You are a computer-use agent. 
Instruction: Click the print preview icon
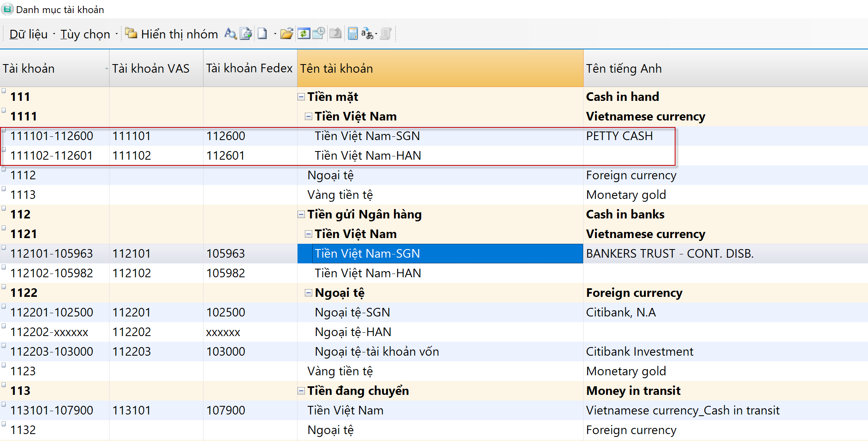246,33
